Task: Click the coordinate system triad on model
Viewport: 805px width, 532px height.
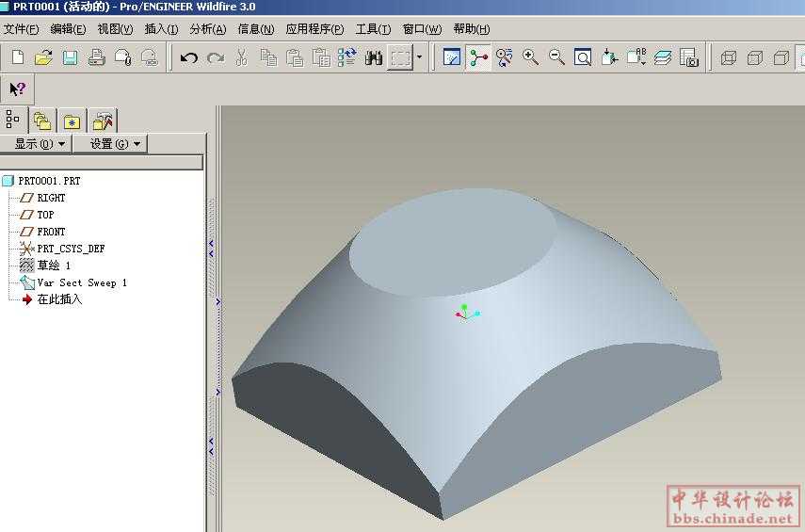Action: point(467,313)
